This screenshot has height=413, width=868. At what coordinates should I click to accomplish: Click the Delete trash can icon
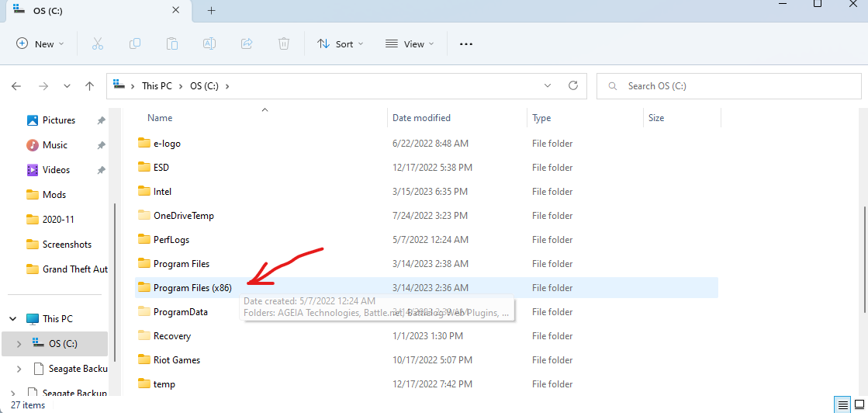point(284,43)
